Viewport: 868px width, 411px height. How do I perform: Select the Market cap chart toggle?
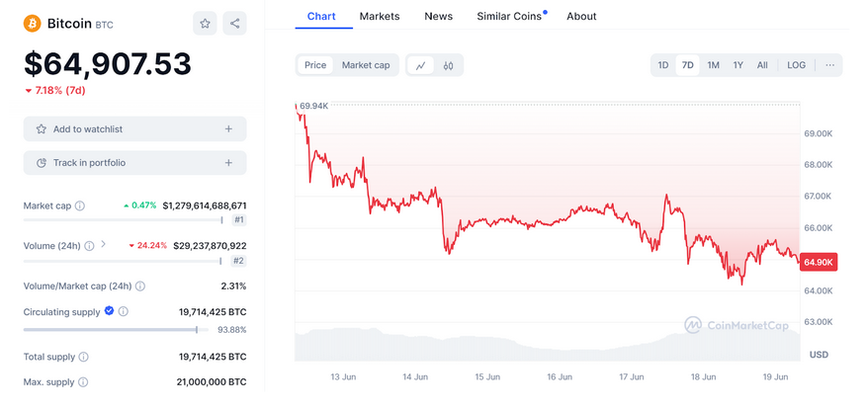tap(366, 65)
